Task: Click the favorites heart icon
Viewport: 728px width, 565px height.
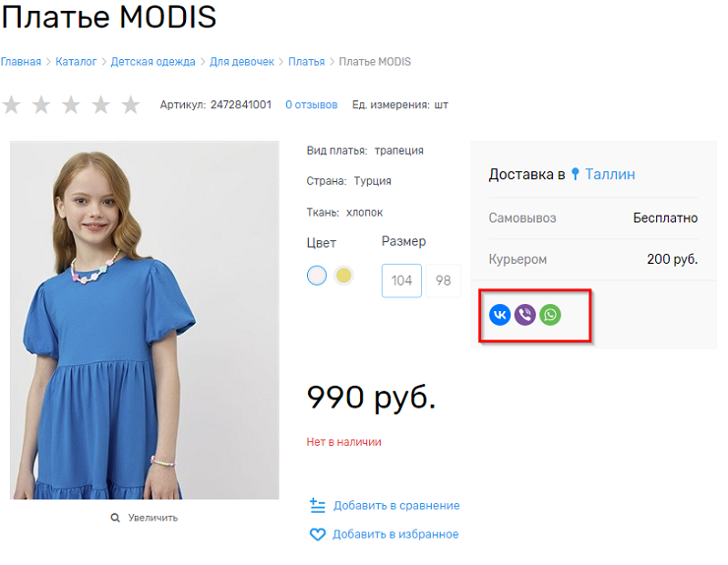Action: click(318, 534)
